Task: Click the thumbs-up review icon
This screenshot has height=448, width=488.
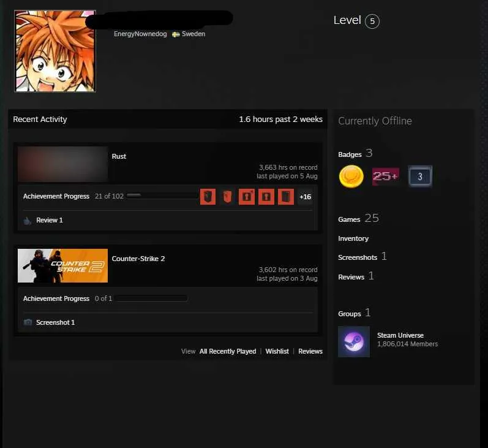Action: pyautogui.click(x=28, y=221)
